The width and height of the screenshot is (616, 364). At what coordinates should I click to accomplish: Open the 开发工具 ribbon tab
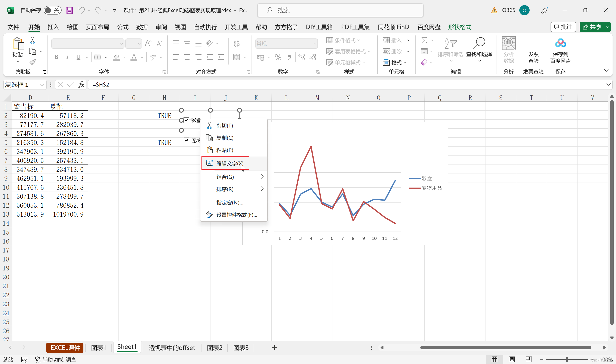click(x=236, y=27)
